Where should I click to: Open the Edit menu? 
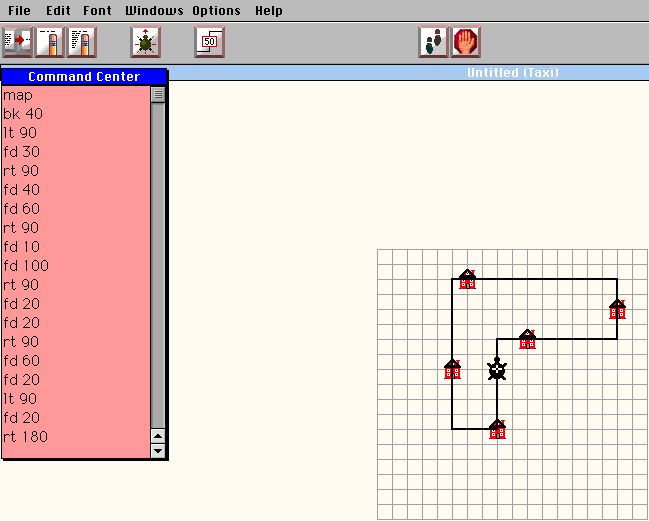[x=58, y=10]
